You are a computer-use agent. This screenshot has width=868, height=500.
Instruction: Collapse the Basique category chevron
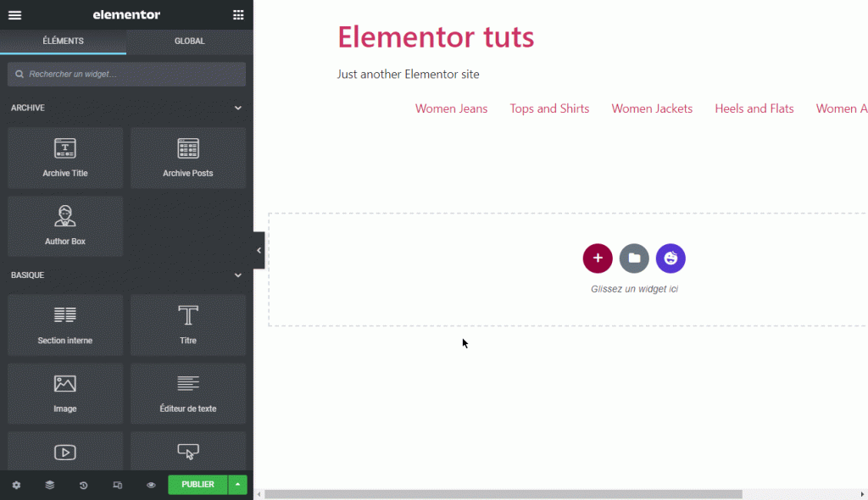click(x=238, y=275)
